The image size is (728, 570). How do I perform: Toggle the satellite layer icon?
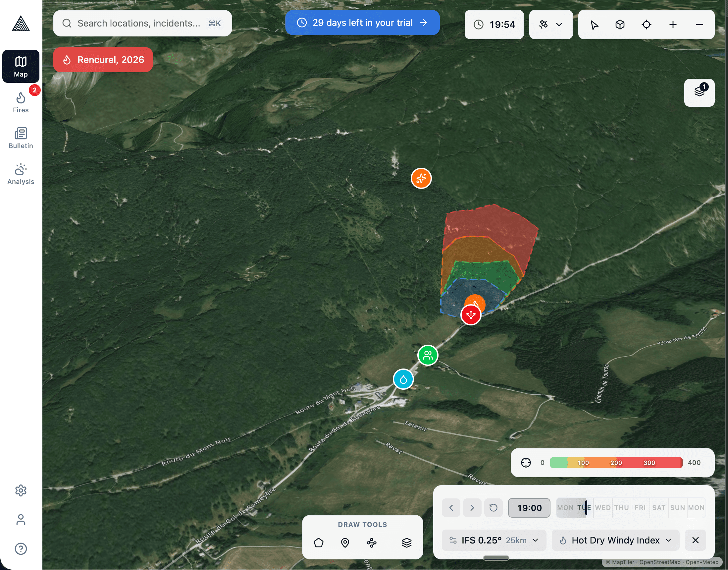[544, 25]
